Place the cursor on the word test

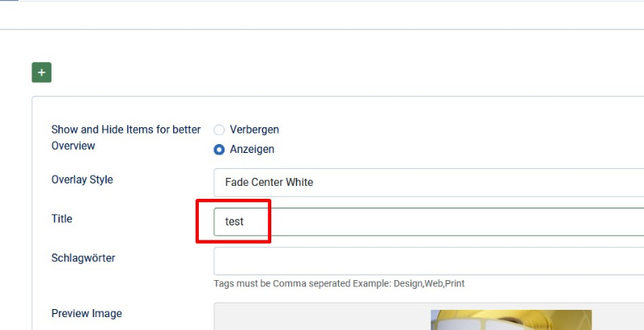pyautogui.click(x=234, y=221)
